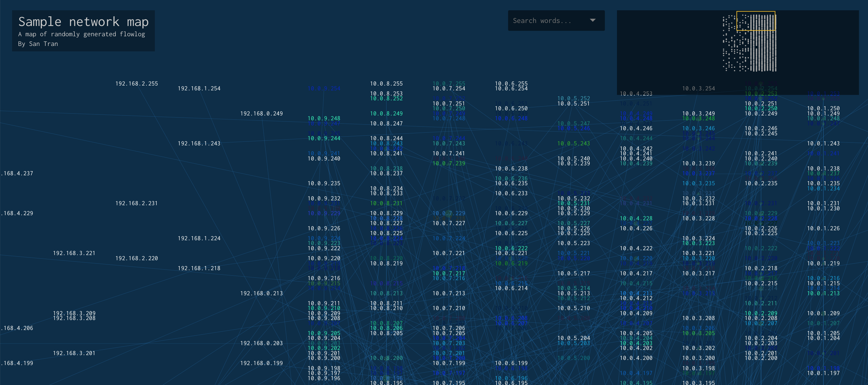The height and width of the screenshot is (385, 868).
Task: Click node 10.0.2.235
Action: pos(761,183)
